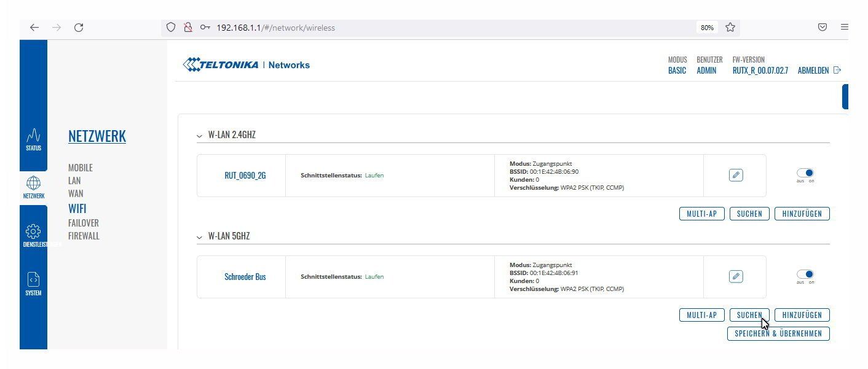This screenshot has height=369, width=868.
Task: Open the Status sidebar section
Action: [33, 139]
